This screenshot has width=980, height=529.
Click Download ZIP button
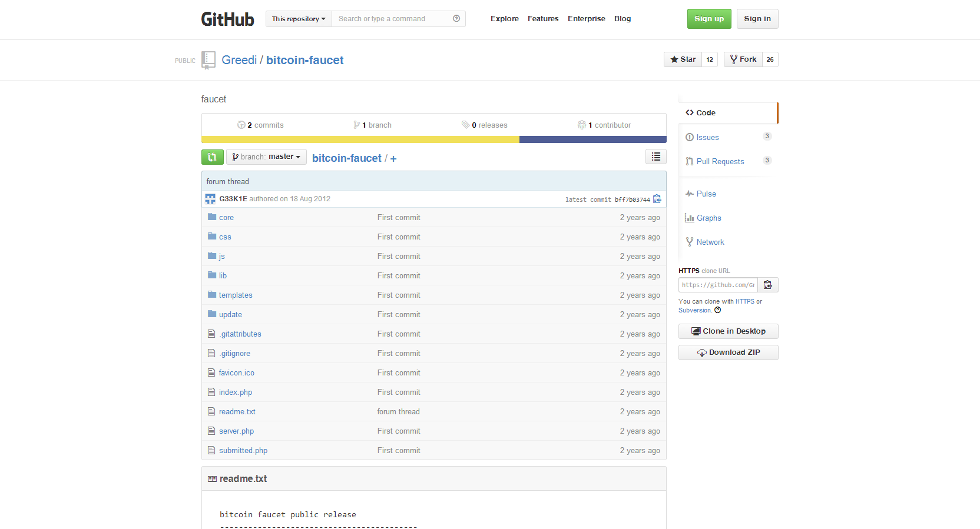click(729, 352)
